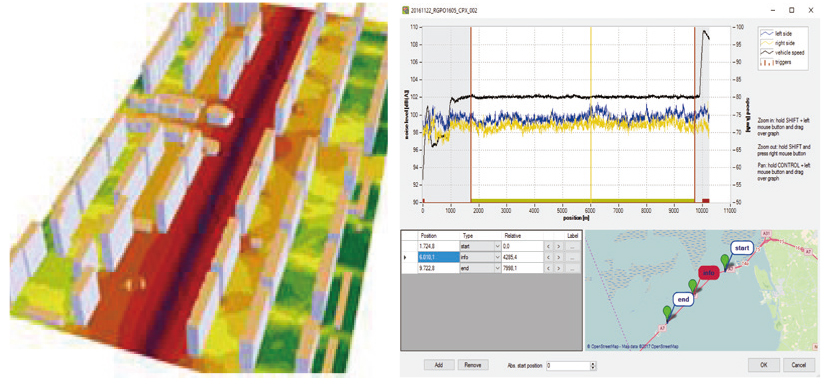Click the vehicle speed legend entry
Image resolution: width=824 pixels, height=384 pixels.
[783, 53]
